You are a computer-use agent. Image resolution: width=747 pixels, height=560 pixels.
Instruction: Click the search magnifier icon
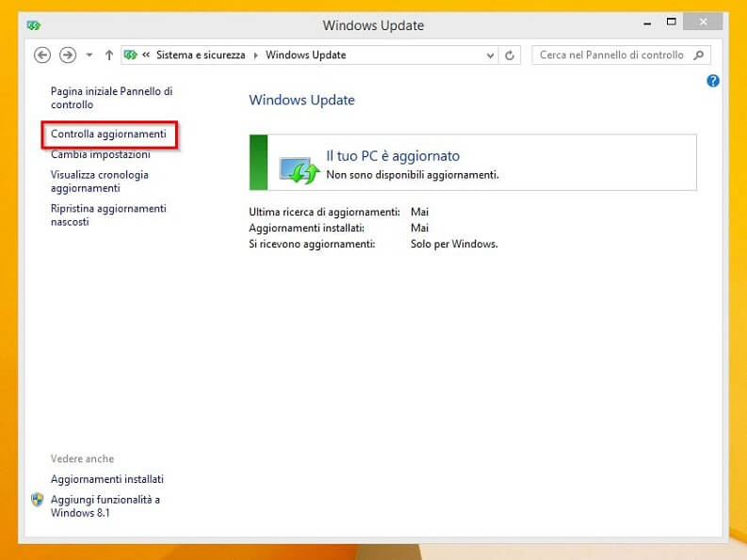pyautogui.click(x=698, y=56)
